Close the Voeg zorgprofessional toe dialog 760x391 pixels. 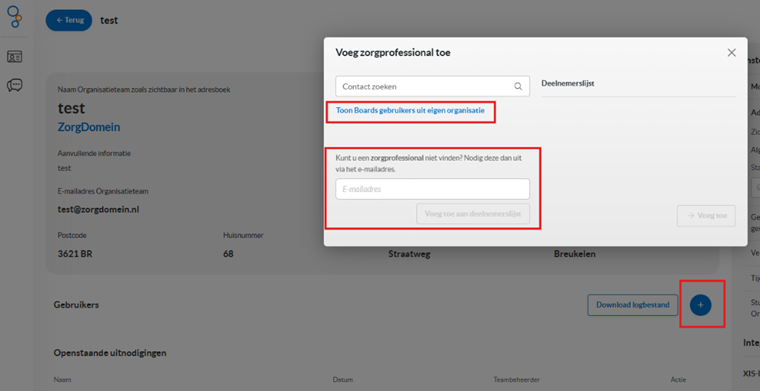pos(731,53)
